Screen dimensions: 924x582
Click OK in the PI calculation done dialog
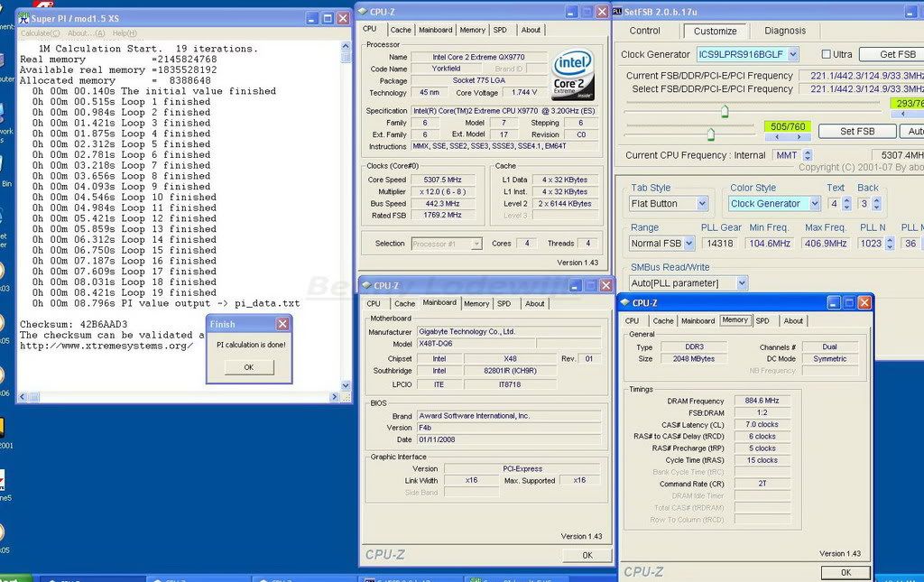coord(248,367)
